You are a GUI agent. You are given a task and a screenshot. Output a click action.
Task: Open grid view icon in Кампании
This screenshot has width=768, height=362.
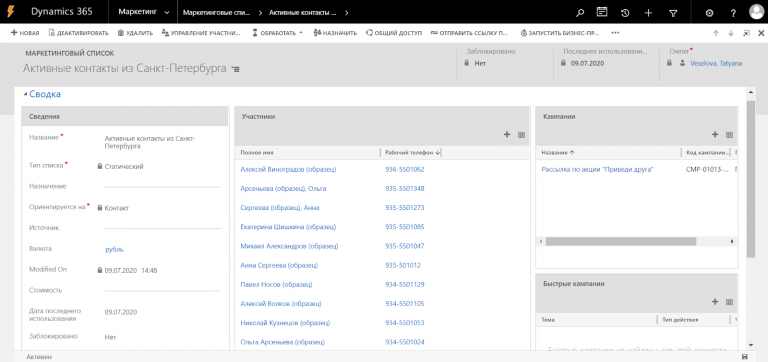729,135
